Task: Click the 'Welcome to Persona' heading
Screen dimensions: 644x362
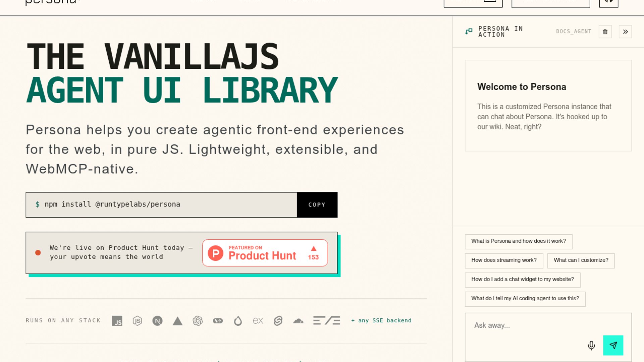Action: point(522,87)
